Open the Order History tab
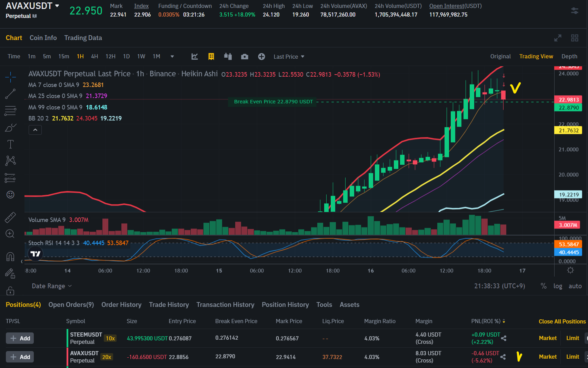Screen dimensions: 588x368 coord(121,304)
